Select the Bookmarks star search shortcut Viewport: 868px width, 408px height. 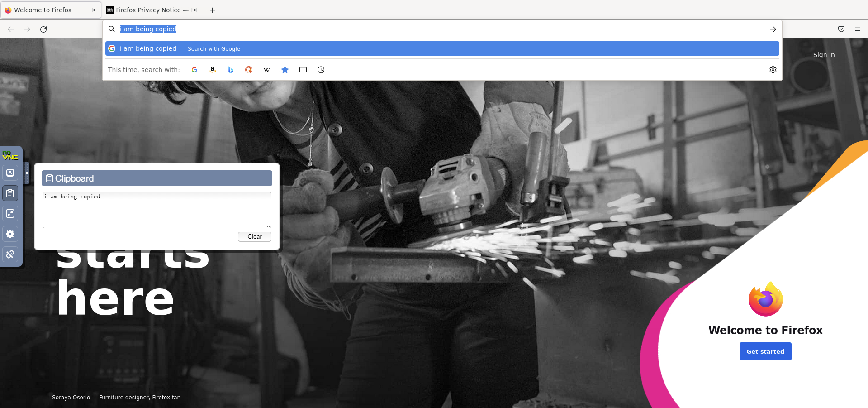tap(285, 70)
